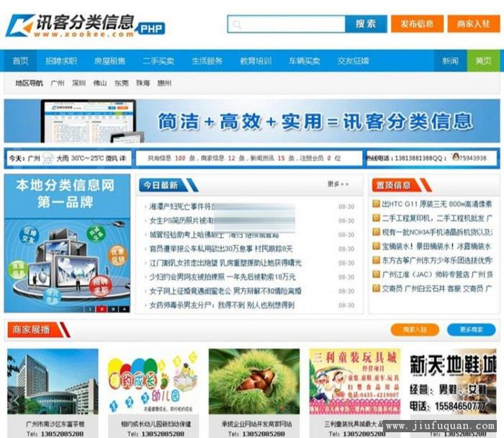Open the 新闻 navigation tab
Image resolution: width=504 pixels, height=438 pixels.
450,61
